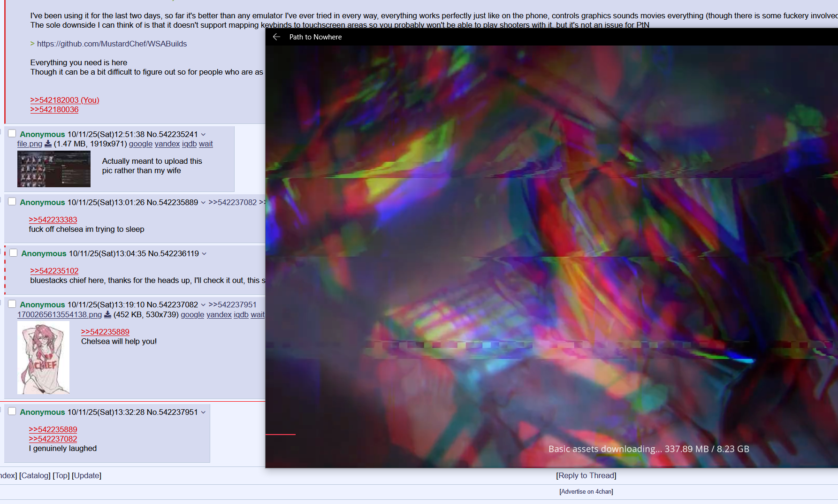Click post number 542235241 to quote it
Viewport: 838px width, 504px height.
coord(178,134)
